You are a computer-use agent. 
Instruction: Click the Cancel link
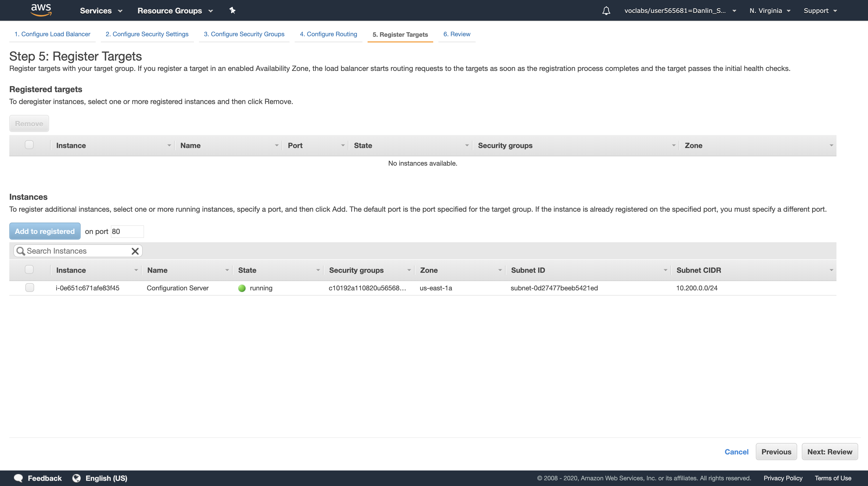pos(736,452)
